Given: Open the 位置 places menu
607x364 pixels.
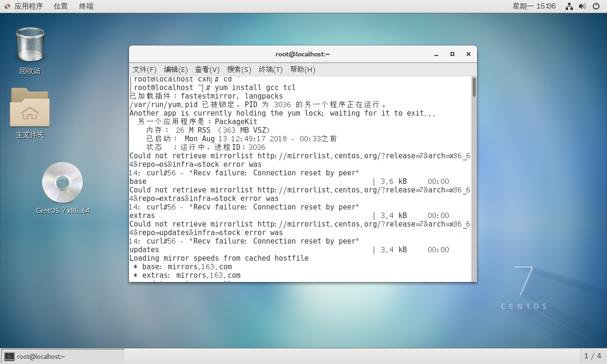Looking at the screenshot, I should point(60,6).
